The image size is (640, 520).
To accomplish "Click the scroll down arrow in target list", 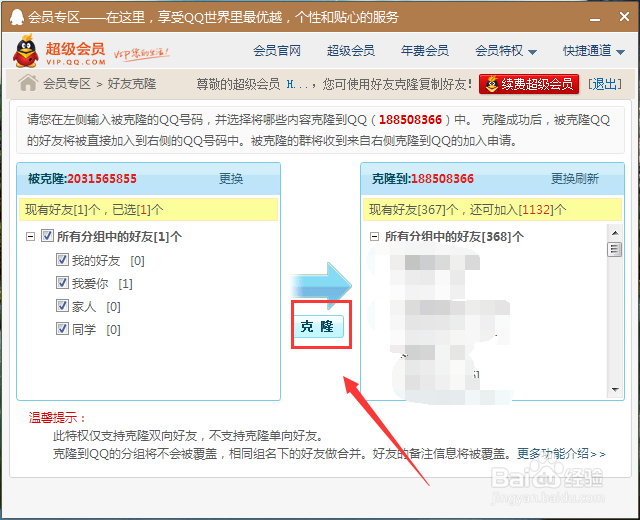I will click(615, 390).
